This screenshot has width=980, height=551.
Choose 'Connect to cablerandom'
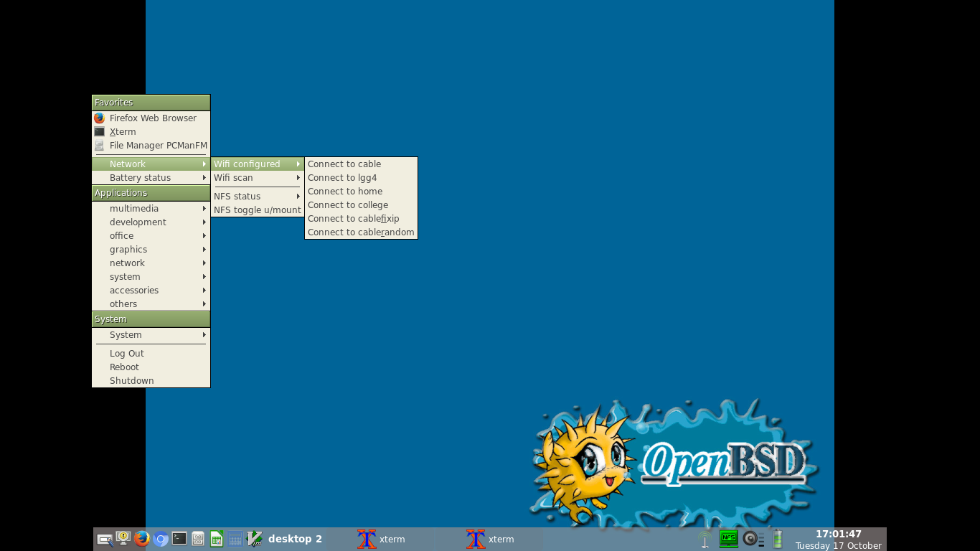[361, 232]
